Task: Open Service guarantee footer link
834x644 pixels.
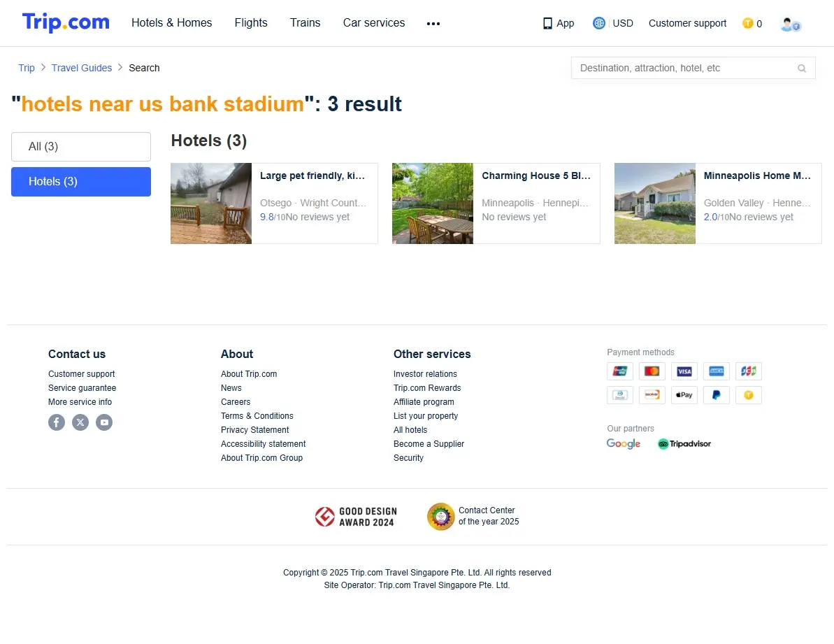Action: [x=82, y=388]
